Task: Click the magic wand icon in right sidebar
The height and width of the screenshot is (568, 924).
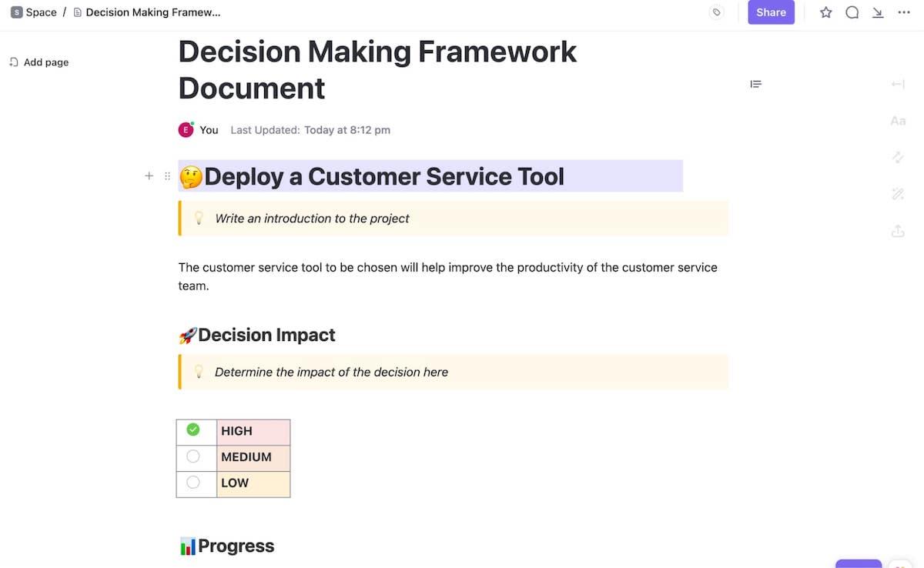Action: point(898,194)
